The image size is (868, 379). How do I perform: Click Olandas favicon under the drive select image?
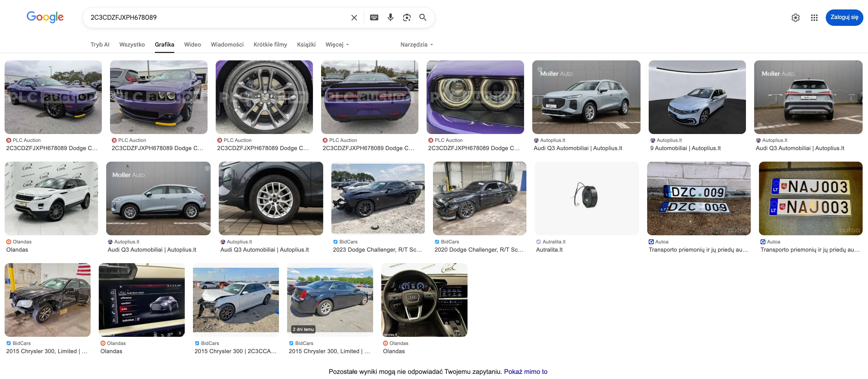(x=103, y=343)
